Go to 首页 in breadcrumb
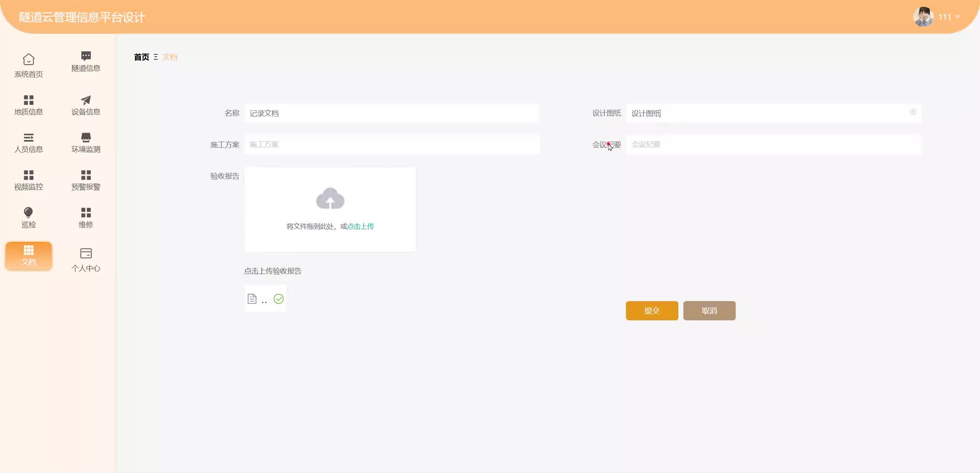This screenshot has width=980, height=473. (141, 57)
